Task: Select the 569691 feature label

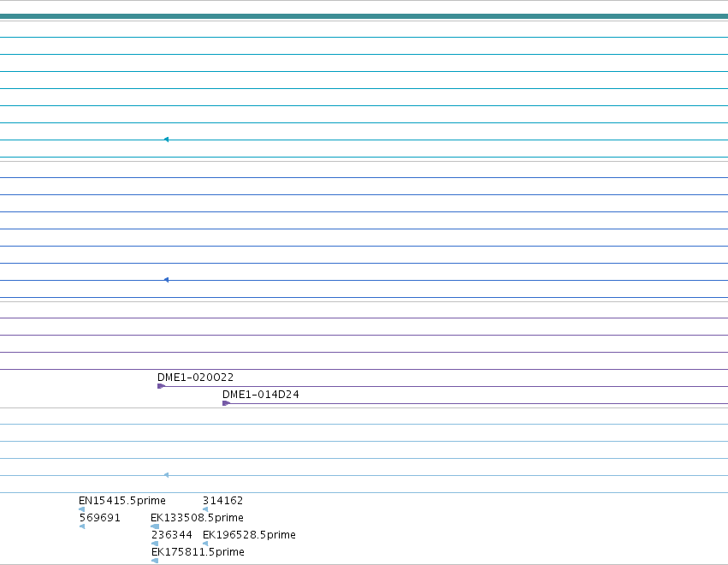Action: 100,518
